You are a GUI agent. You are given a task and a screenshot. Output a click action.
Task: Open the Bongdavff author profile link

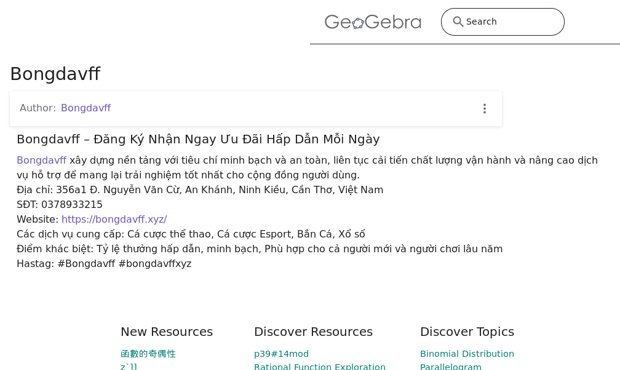(86, 108)
